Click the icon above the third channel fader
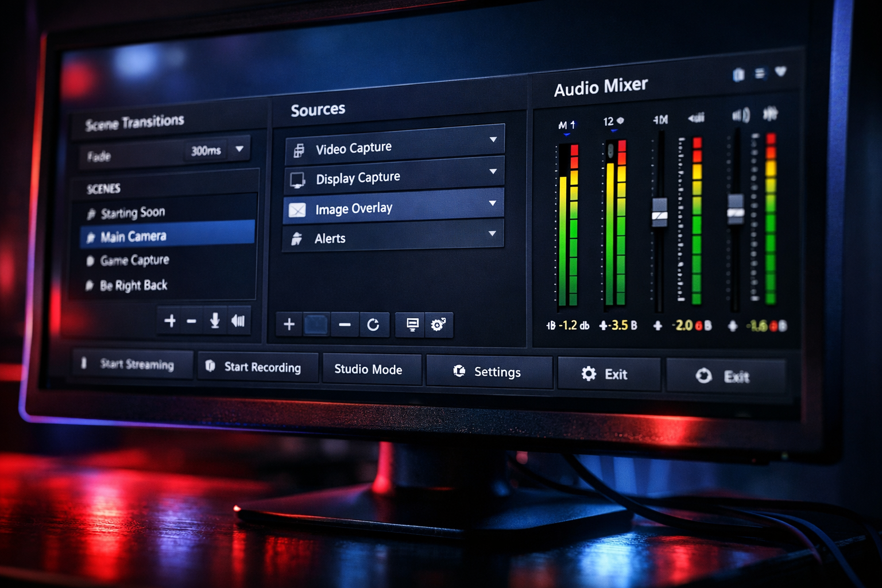Screen dimensions: 882x588 [660, 119]
